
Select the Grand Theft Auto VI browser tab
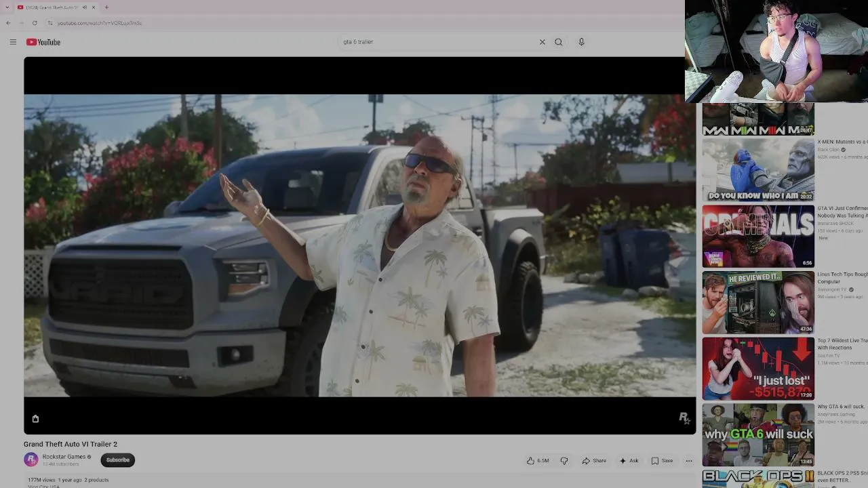pos(56,7)
